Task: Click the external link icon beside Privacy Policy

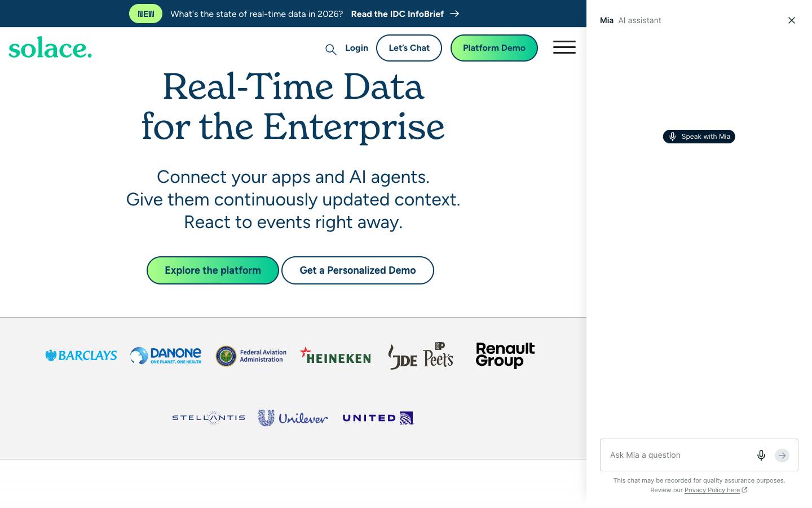Action: click(744, 490)
